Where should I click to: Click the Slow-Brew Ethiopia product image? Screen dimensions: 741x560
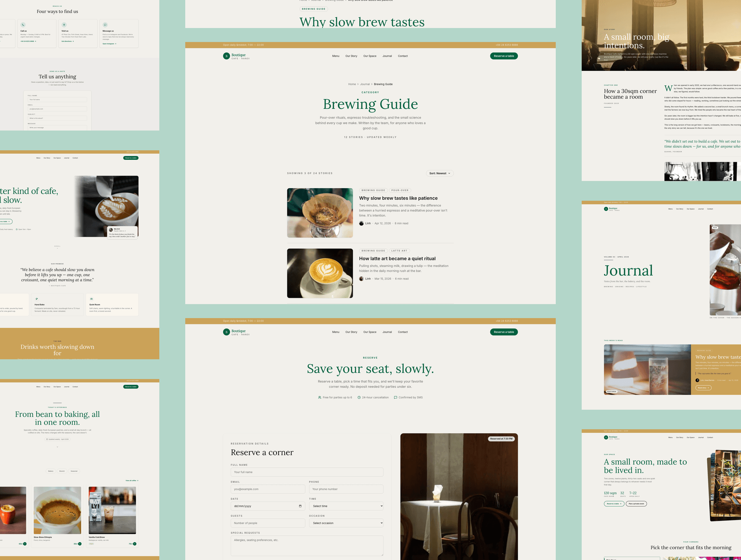pos(57,511)
